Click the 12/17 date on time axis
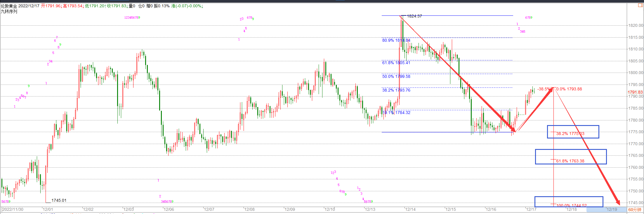The height and width of the screenshot is (214, 644). coord(531,209)
